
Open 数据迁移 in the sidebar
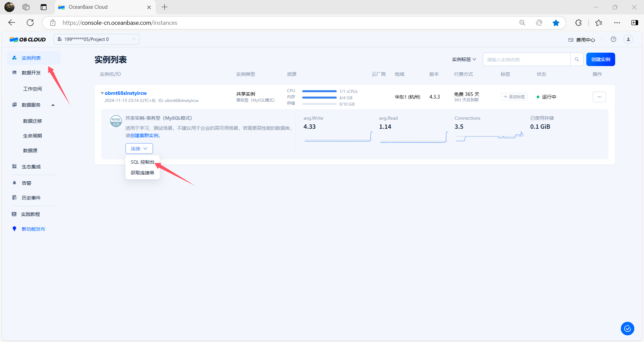click(33, 121)
